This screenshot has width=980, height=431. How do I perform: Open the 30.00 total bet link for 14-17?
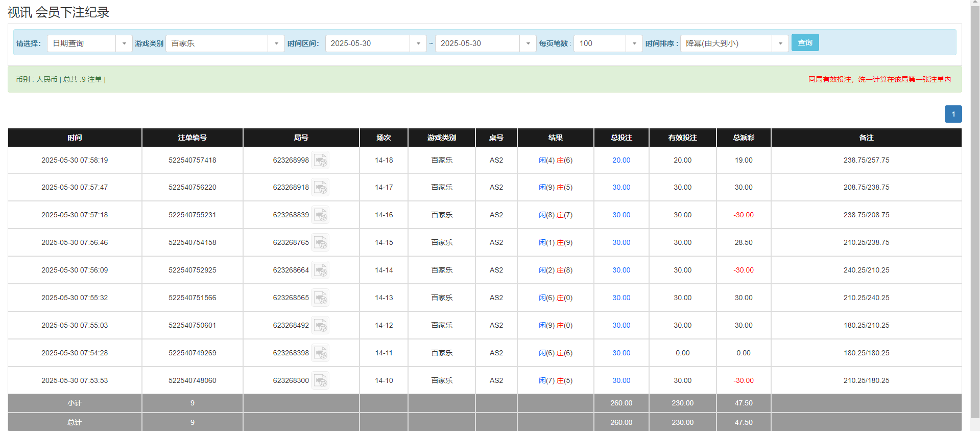pyautogui.click(x=621, y=188)
